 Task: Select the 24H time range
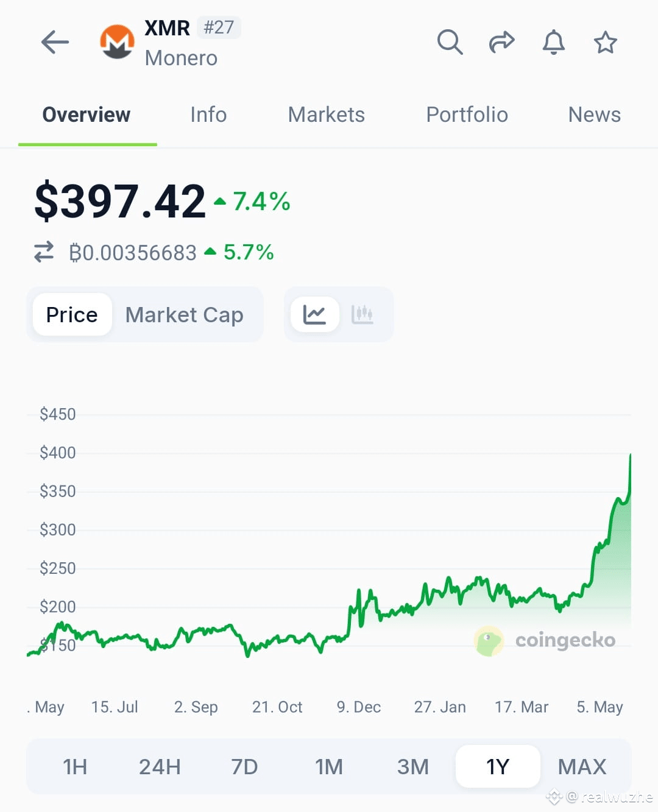[160, 766]
